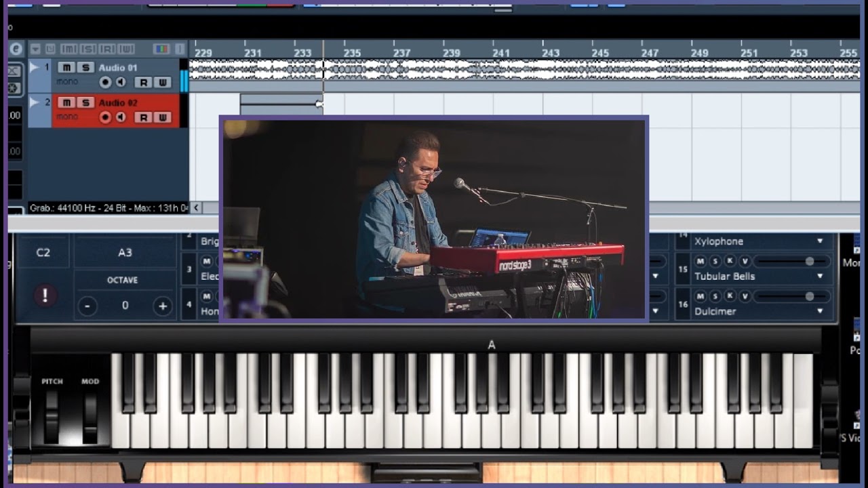This screenshot has height=488, width=868.
Task: Open Xylophone instrument dropdown
Action: point(820,241)
